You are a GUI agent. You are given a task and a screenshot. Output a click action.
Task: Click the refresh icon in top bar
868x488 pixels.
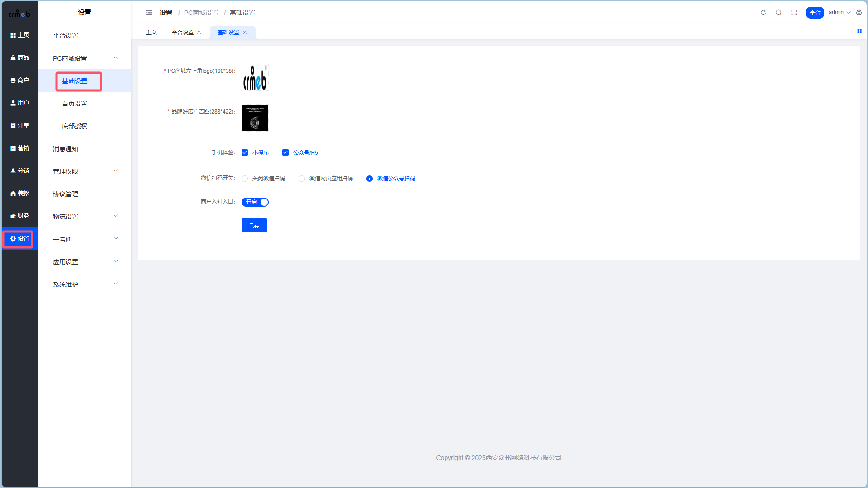(x=763, y=13)
